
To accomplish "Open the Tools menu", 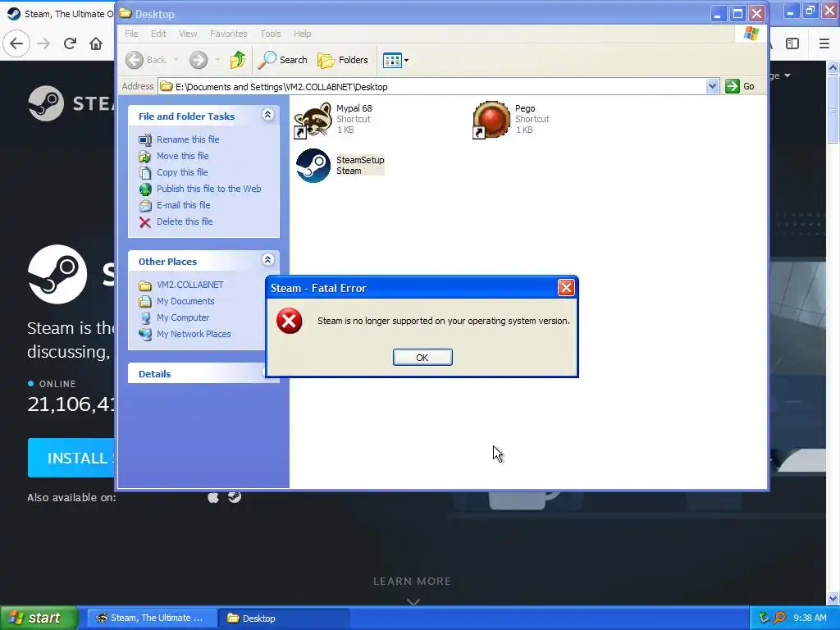I will (x=271, y=34).
